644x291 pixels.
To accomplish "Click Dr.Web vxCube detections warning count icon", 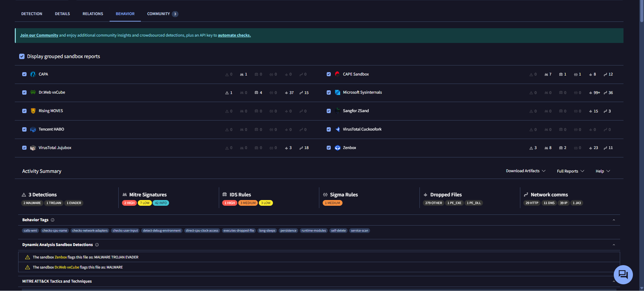I will point(227,93).
